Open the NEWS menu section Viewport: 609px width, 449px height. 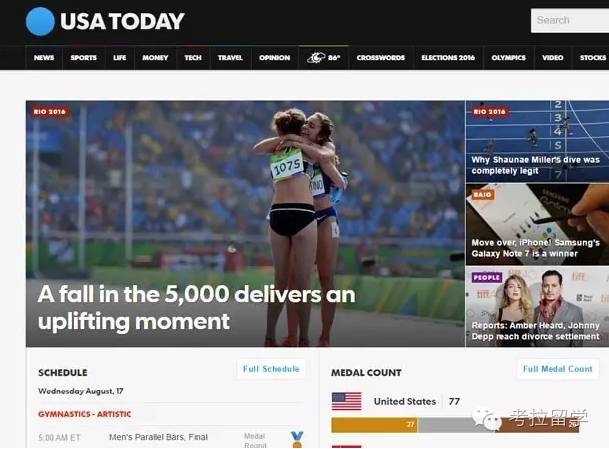tap(44, 58)
